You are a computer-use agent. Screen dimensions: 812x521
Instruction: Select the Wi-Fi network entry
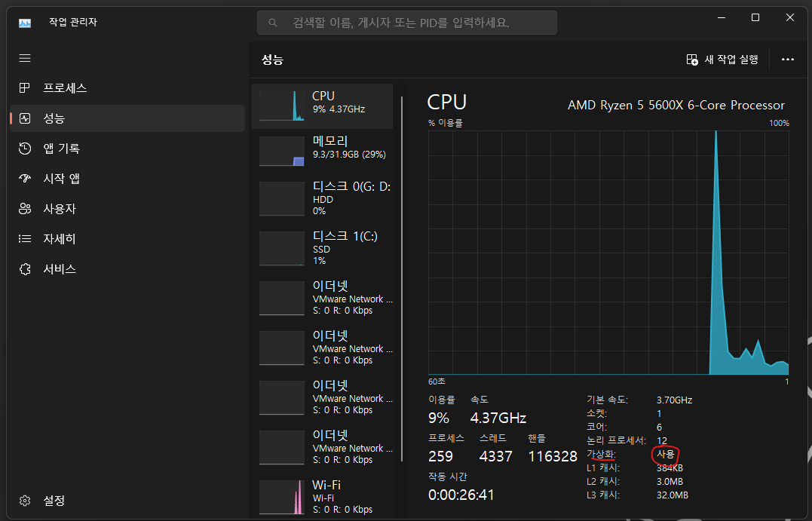point(322,497)
